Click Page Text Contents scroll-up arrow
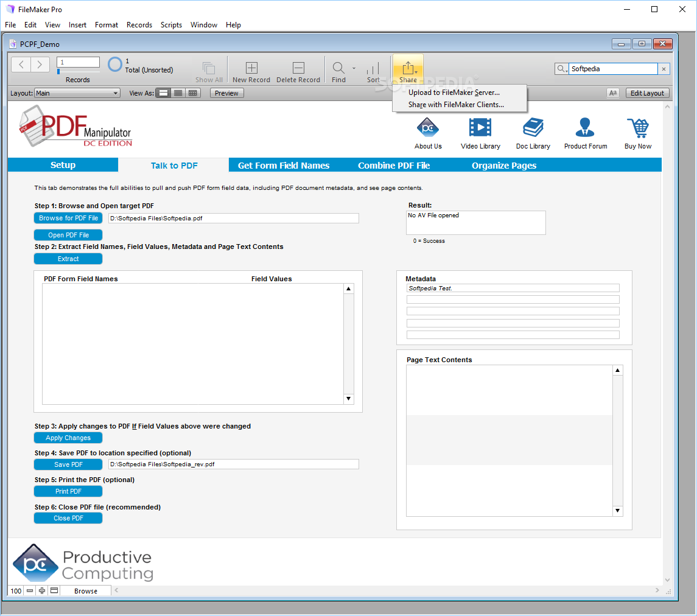 coord(617,370)
